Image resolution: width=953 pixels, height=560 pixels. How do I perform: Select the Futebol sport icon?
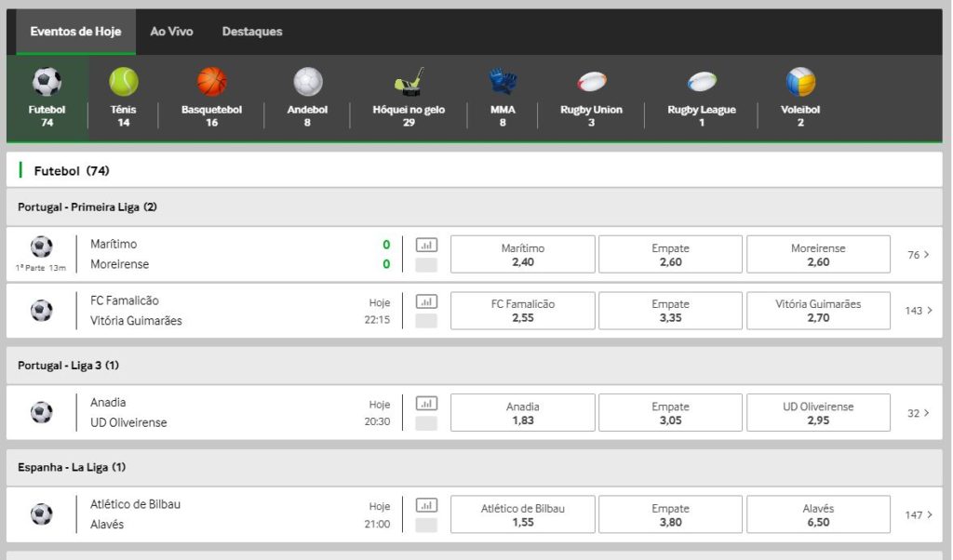[47, 81]
